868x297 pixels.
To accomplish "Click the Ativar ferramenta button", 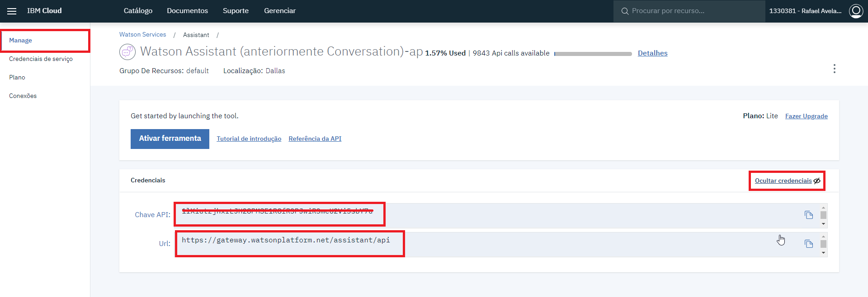I will point(170,139).
